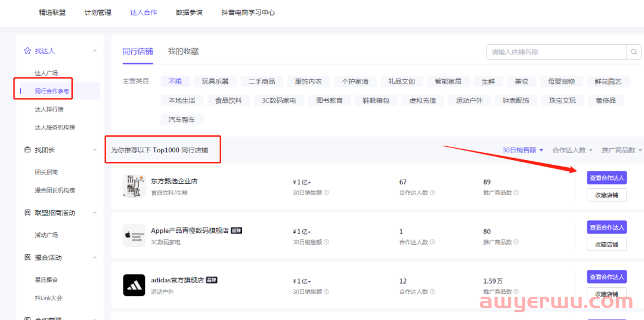The height and width of the screenshot is (320, 644).
Task: Click the 品牌 badge on Apple store
Action: (236, 230)
